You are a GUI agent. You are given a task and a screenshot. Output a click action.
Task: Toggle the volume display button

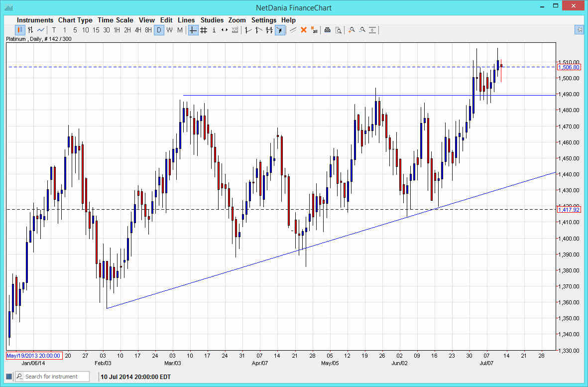click(x=235, y=30)
